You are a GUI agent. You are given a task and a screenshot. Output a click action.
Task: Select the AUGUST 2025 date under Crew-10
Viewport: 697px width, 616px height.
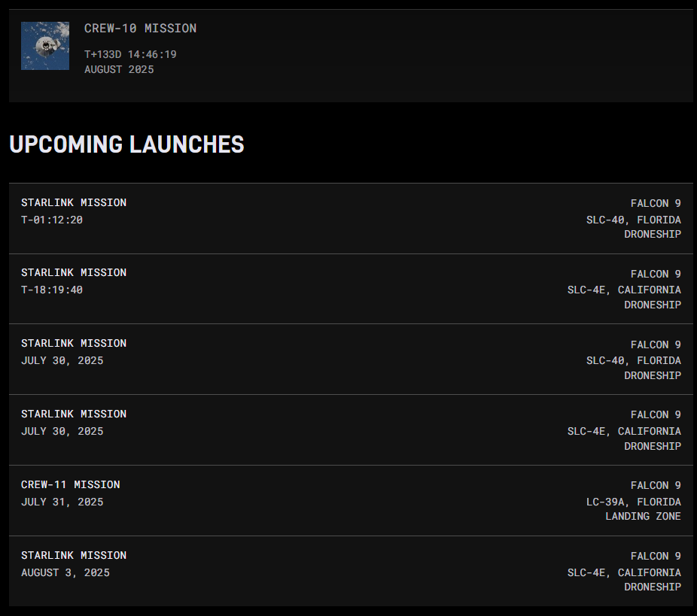[x=119, y=69]
